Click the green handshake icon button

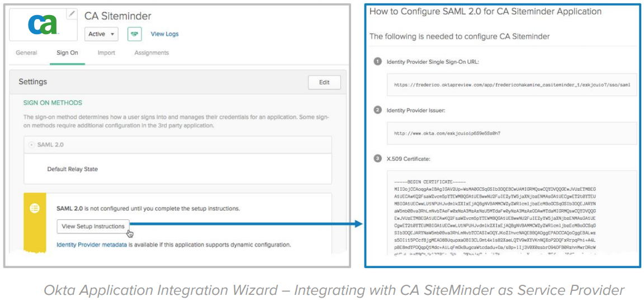click(x=134, y=34)
